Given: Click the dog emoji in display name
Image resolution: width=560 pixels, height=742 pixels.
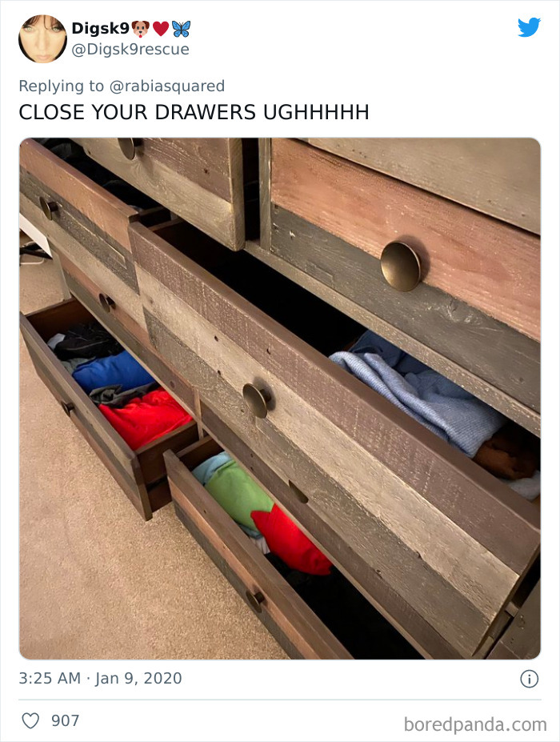Looking at the screenshot, I should 141,29.
